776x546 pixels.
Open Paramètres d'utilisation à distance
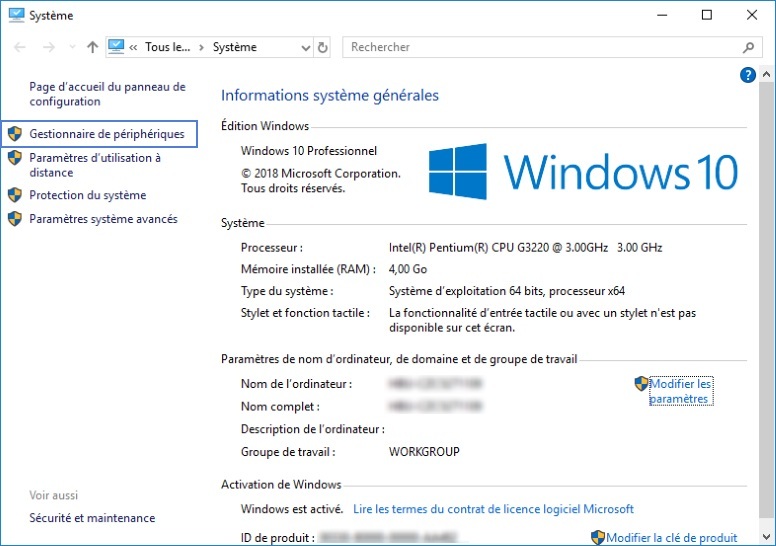coord(95,165)
